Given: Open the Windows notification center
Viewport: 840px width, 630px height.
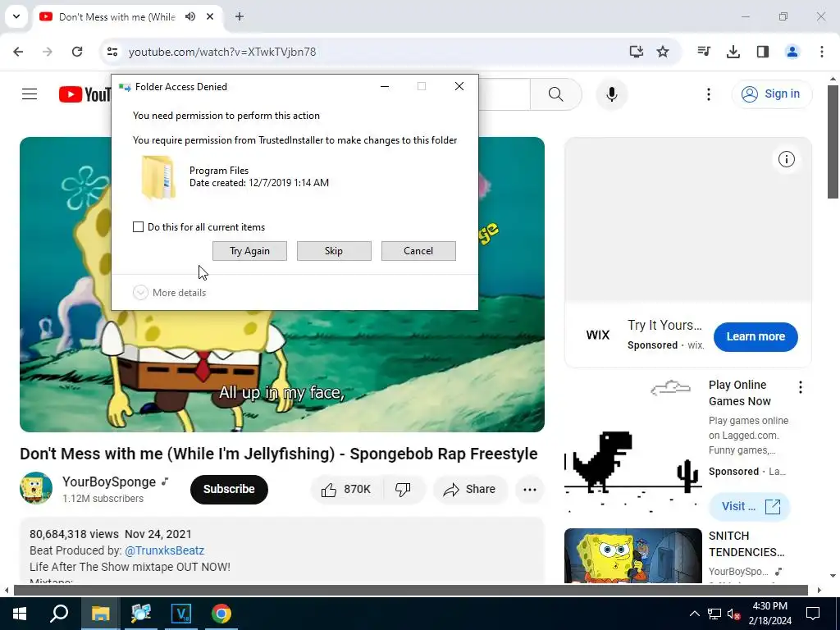Looking at the screenshot, I should (813, 614).
